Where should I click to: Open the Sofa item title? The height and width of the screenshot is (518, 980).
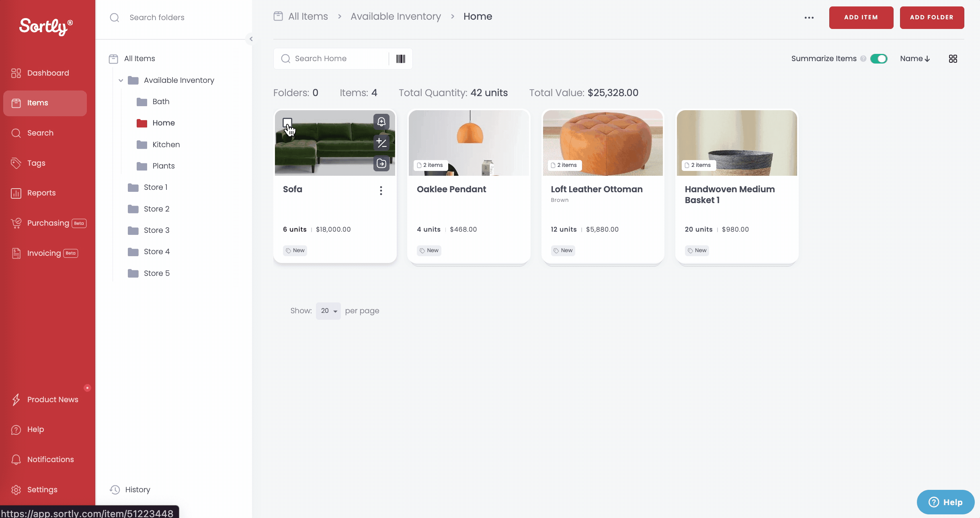(292, 189)
